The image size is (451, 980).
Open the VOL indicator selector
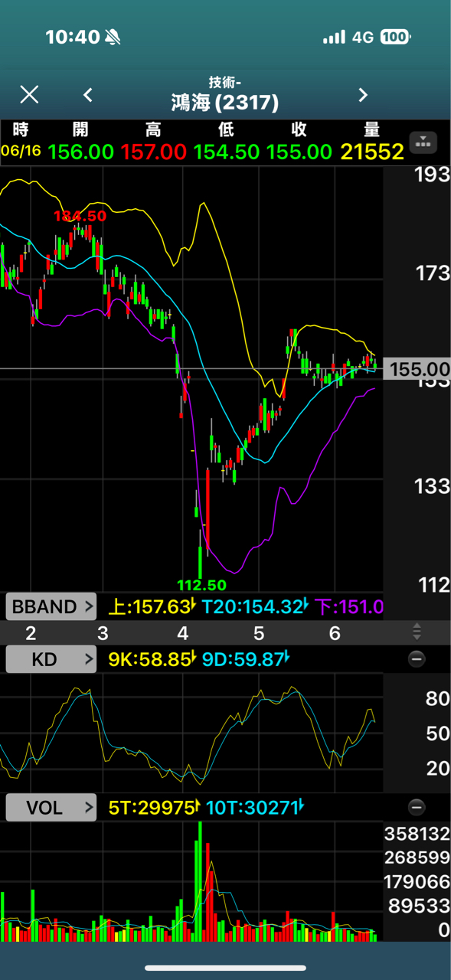click(x=51, y=807)
